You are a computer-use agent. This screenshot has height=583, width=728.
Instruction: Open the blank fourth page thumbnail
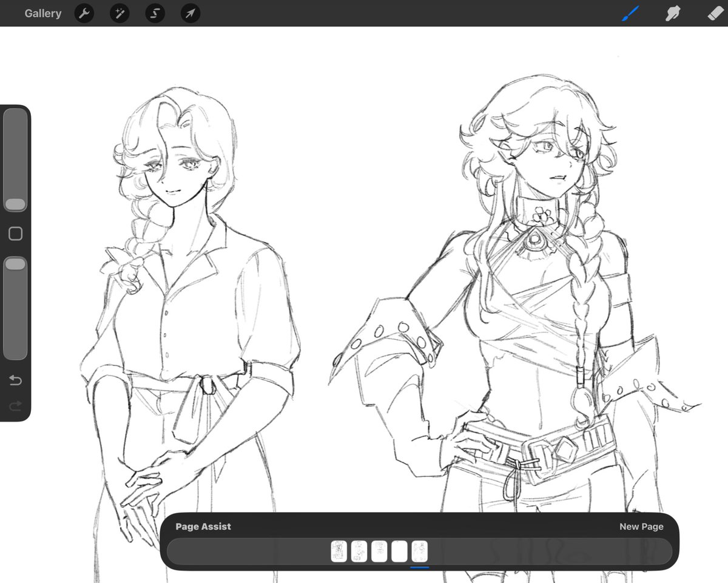point(399,551)
